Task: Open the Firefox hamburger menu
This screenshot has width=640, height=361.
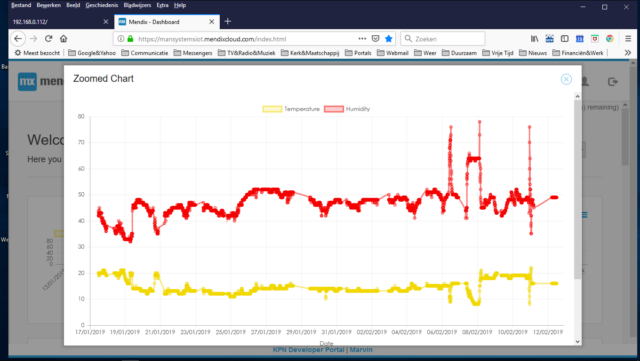Action: 628,39
